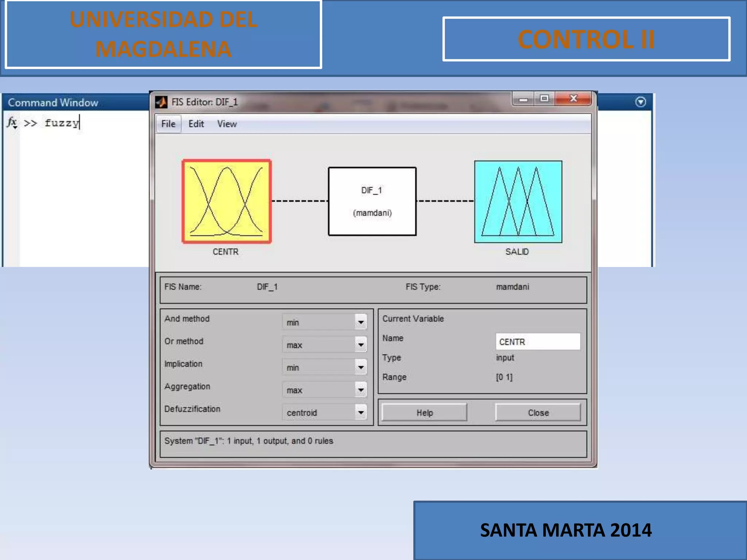747x560 pixels.
Task: Click the Close button in FIS Editor
Action: (x=538, y=412)
